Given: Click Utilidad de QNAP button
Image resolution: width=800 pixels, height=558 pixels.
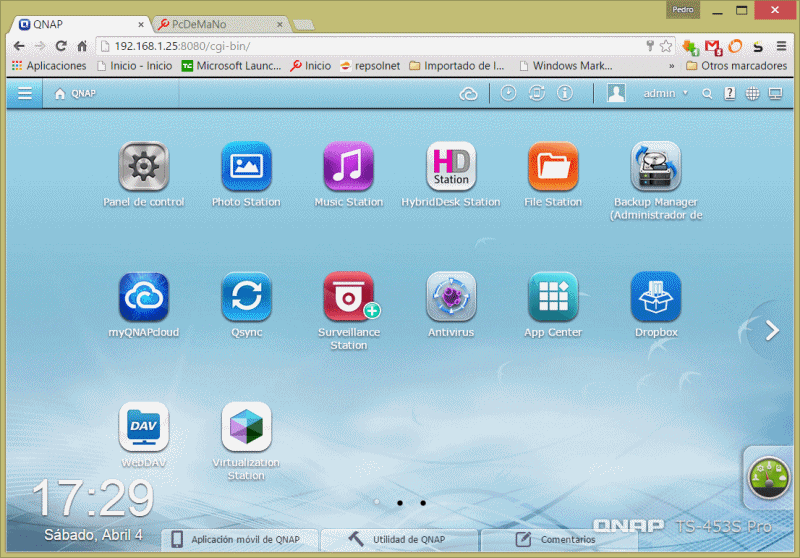Looking at the screenshot, I should 399,540.
